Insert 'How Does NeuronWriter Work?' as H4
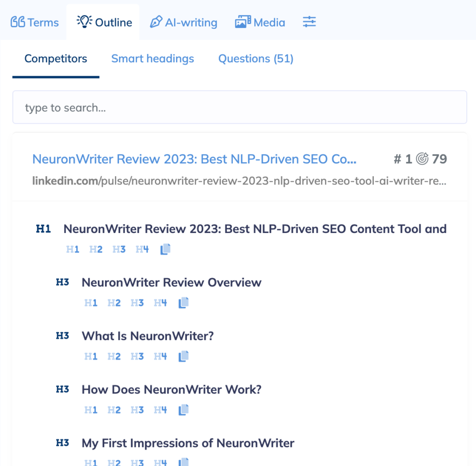This screenshot has width=476, height=466. 160,410
